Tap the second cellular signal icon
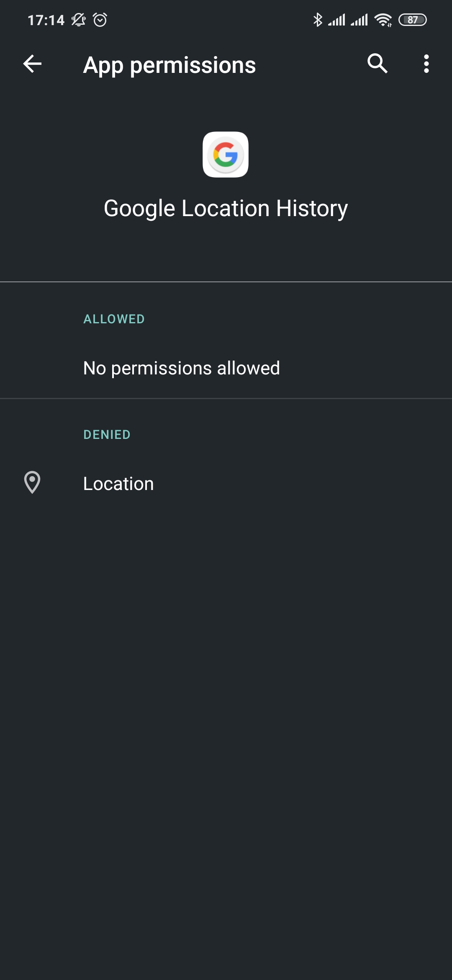Viewport: 452px width, 980px height. click(359, 20)
